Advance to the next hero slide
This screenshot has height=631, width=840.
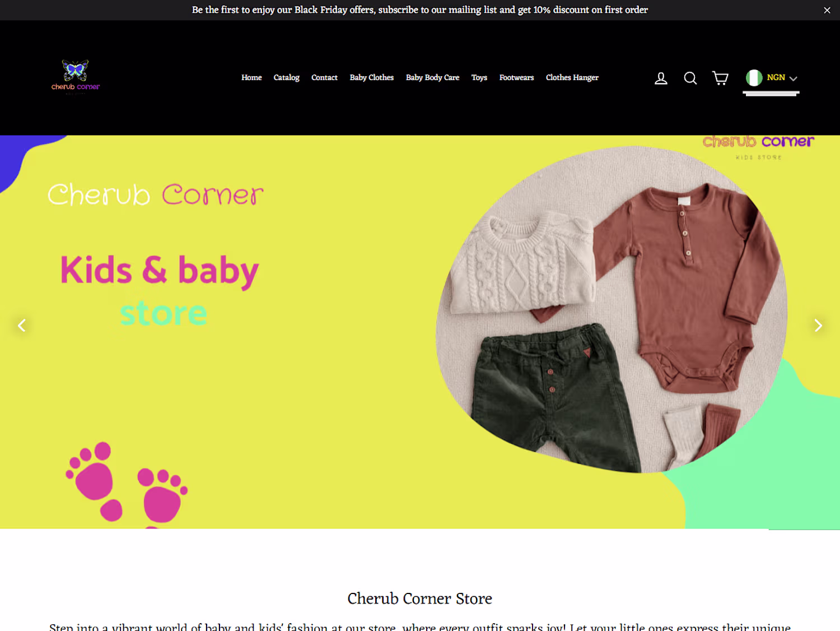point(818,325)
